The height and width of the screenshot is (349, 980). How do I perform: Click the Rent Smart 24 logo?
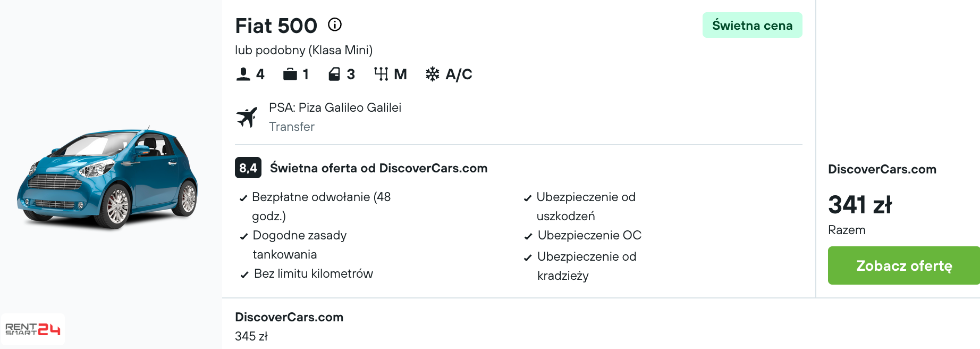[33, 329]
